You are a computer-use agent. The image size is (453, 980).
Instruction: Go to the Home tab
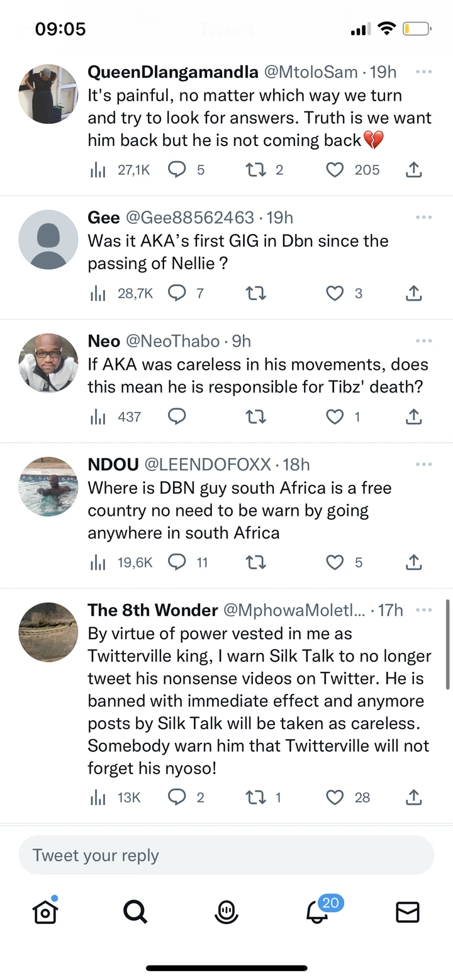click(x=45, y=911)
